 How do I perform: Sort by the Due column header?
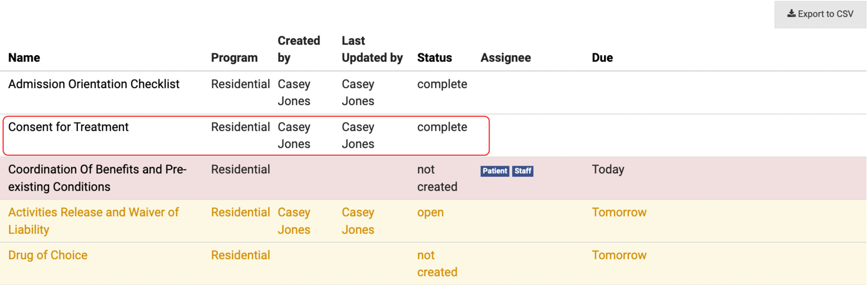coord(602,58)
